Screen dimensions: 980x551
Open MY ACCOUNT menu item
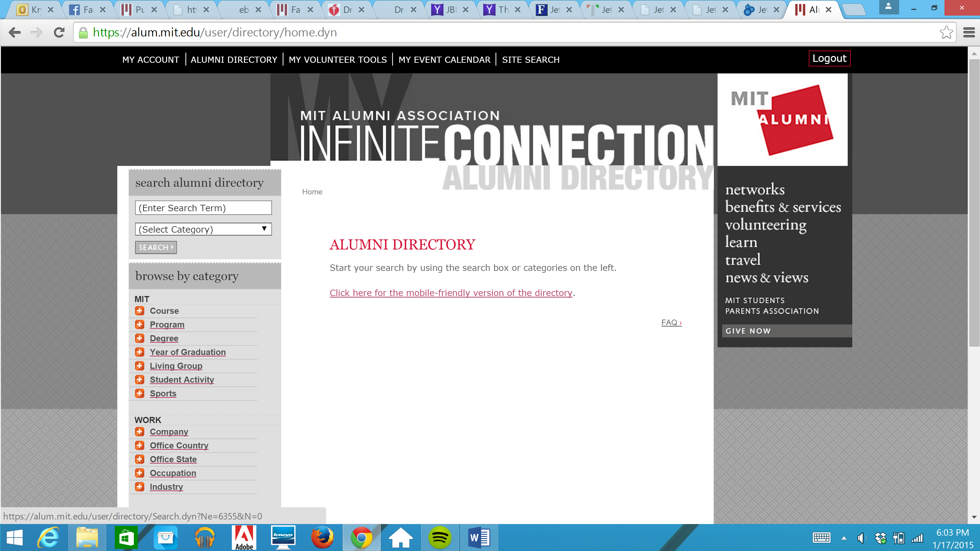[151, 60]
